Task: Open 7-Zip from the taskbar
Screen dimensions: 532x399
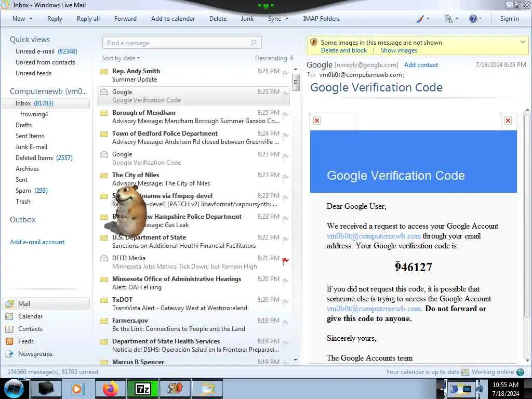Action: point(142,389)
